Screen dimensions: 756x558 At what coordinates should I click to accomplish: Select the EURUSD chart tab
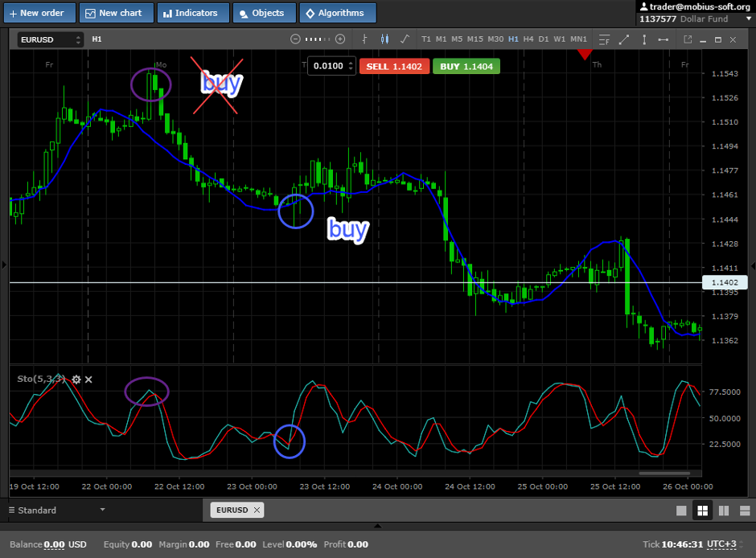click(x=232, y=510)
